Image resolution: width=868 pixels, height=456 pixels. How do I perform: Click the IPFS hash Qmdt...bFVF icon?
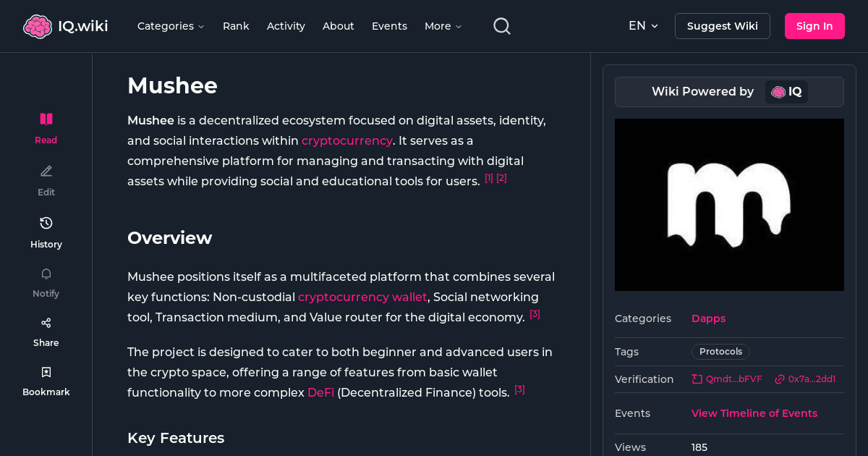(x=696, y=379)
